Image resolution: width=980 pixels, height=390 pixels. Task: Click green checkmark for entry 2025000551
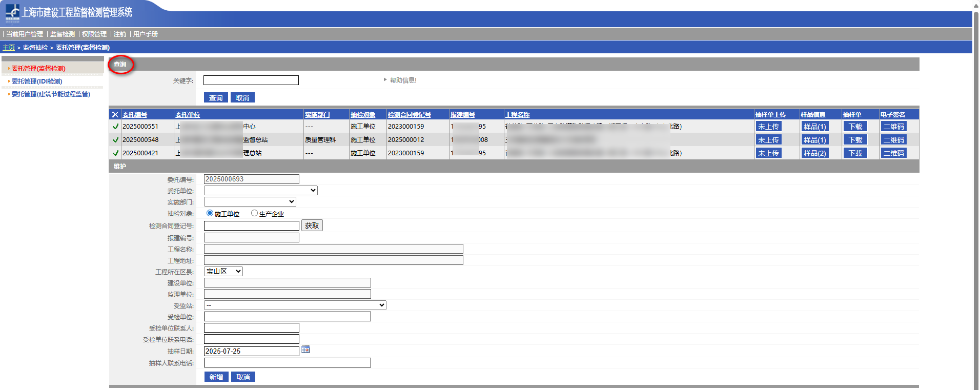(x=115, y=127)
